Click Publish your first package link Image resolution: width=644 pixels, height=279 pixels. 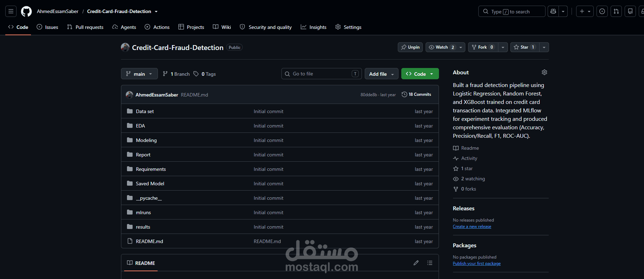tap(477, 263)
